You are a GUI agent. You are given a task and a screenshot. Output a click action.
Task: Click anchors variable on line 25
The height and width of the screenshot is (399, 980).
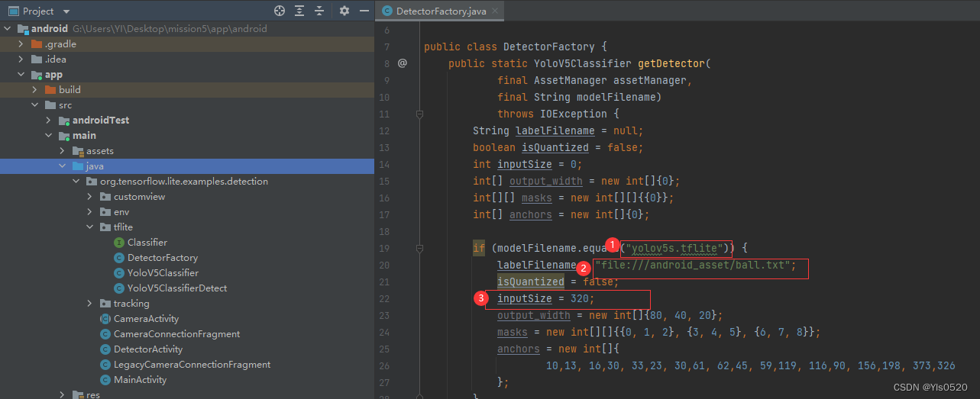(518, 349)
